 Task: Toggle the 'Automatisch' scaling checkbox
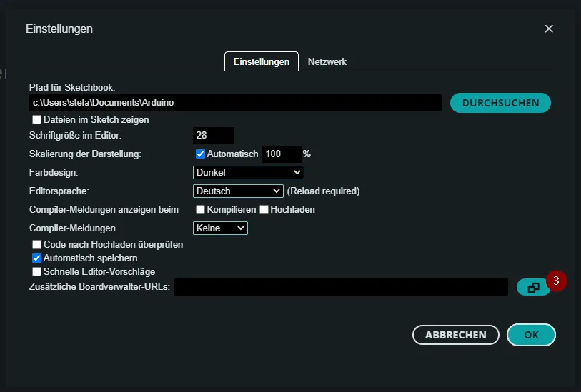coord(200,154)
